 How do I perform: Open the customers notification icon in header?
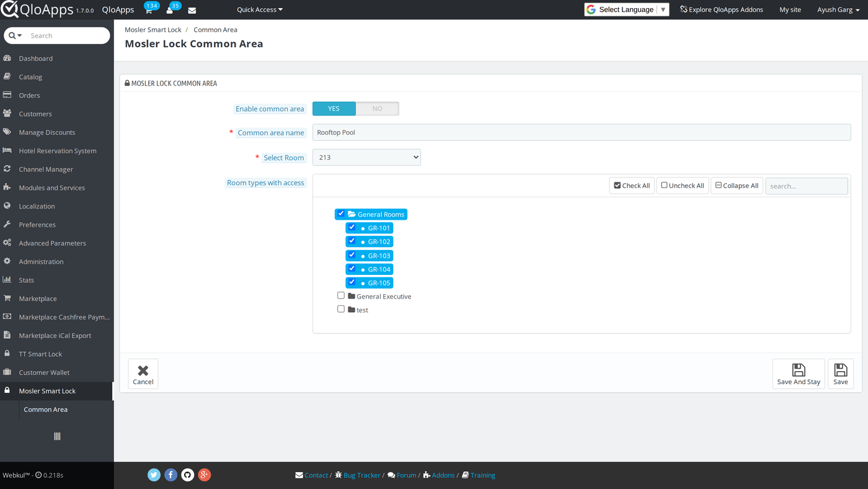[169, 10]
